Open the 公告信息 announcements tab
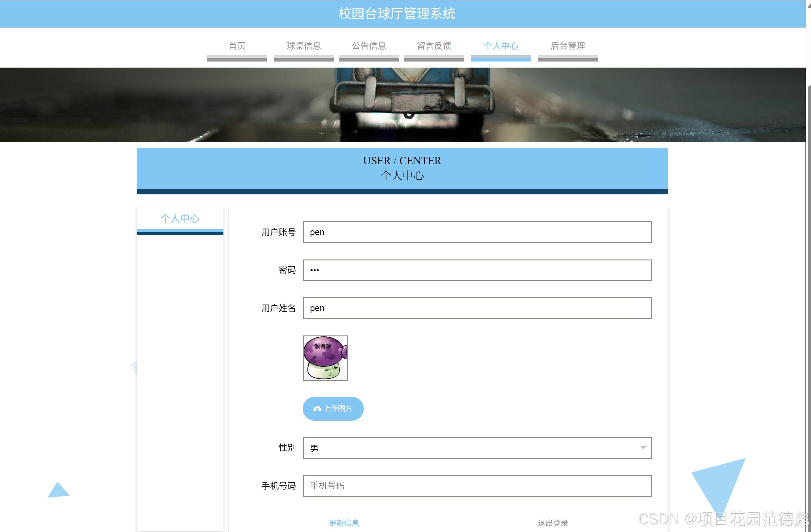811x532 pixels. pos(369,46)
